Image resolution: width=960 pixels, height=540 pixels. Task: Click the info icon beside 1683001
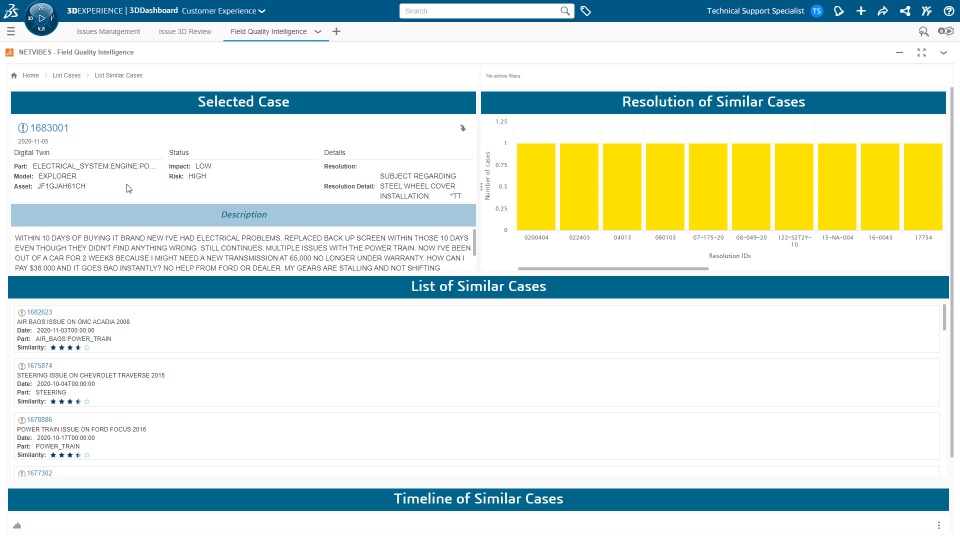[23, 128]
